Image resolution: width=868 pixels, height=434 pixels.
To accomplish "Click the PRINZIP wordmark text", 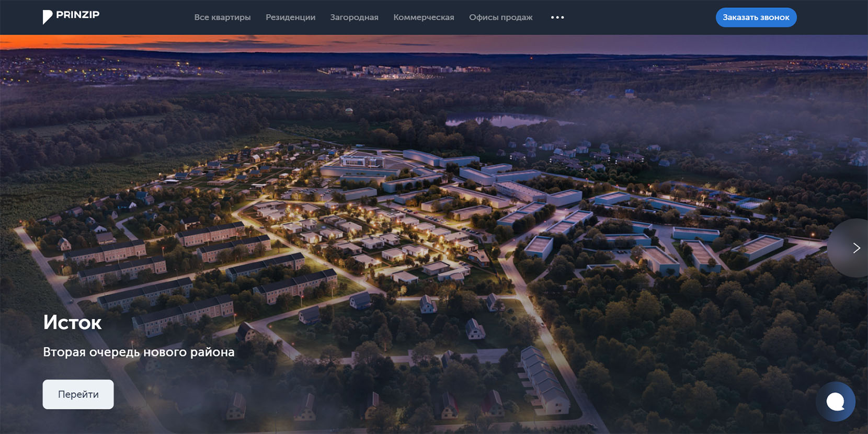I will 77,15.
